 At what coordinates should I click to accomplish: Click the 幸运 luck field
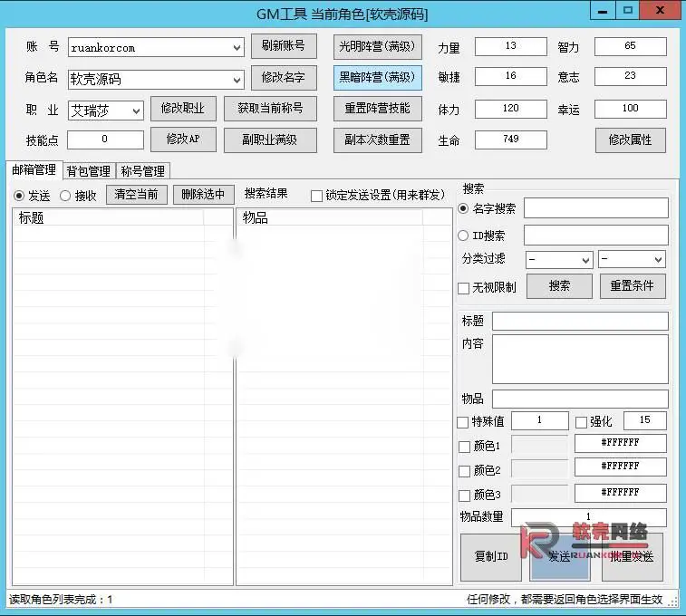(631, 109)
